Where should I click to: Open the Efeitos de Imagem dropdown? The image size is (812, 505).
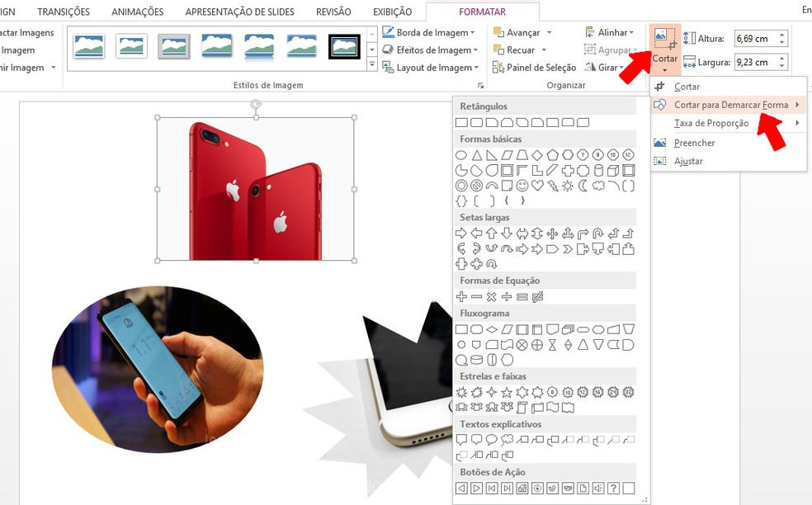tap(430, 50)
